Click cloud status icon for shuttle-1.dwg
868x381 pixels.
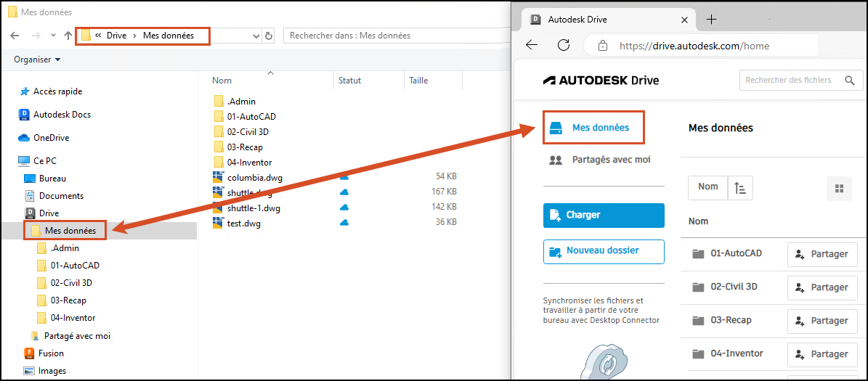coord(344,208)
